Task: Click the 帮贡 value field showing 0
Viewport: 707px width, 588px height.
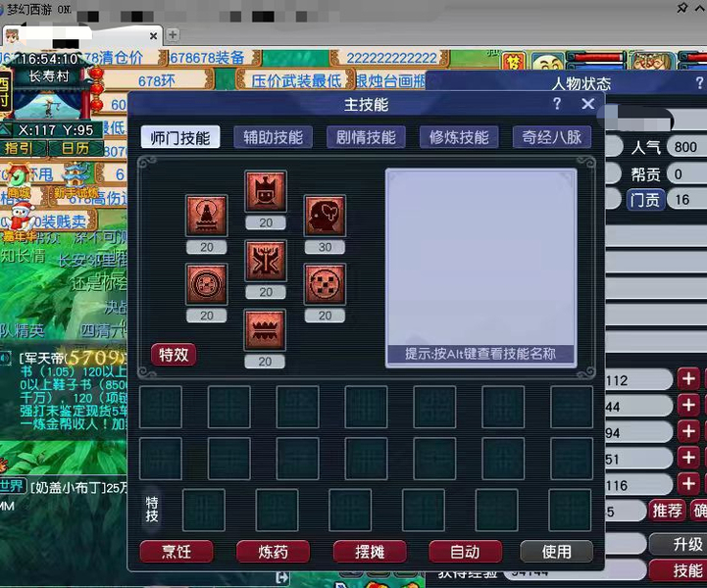Action: (687, 173)
